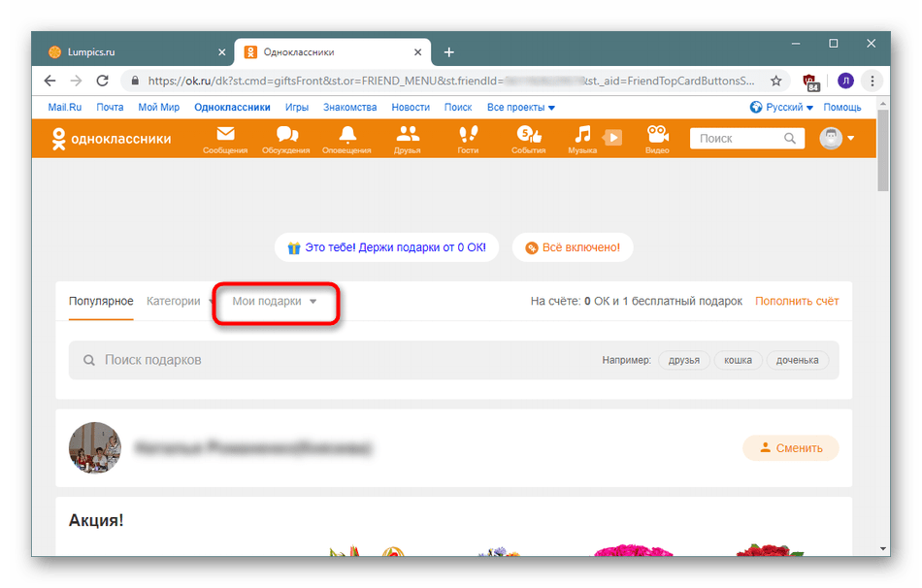This screenshot has height=588, width=922.
Task: Bookmark this page with star icon
Action: point(776,81)
